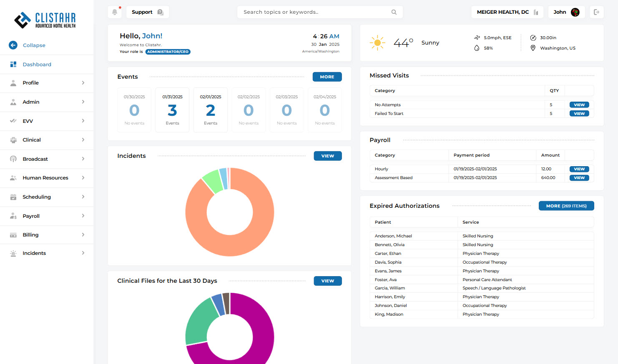Select Billing in sidebar
The width and height of the screenshot is (618, 364).
(47, 235)
